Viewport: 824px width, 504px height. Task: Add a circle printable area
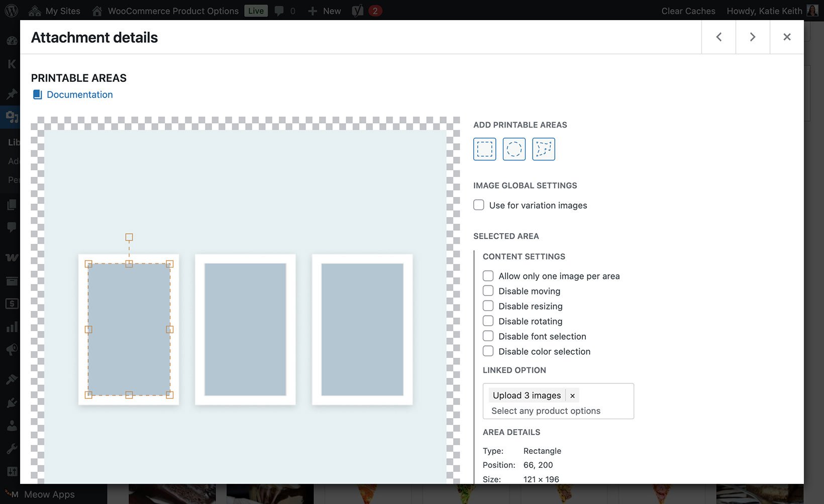click(513, 149)
